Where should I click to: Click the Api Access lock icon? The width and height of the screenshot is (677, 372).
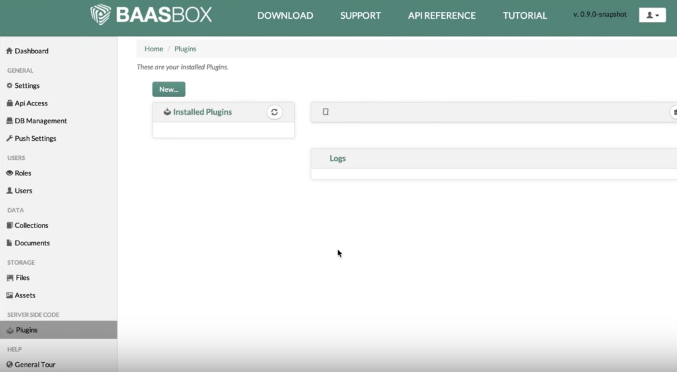(x=9, y=103)
